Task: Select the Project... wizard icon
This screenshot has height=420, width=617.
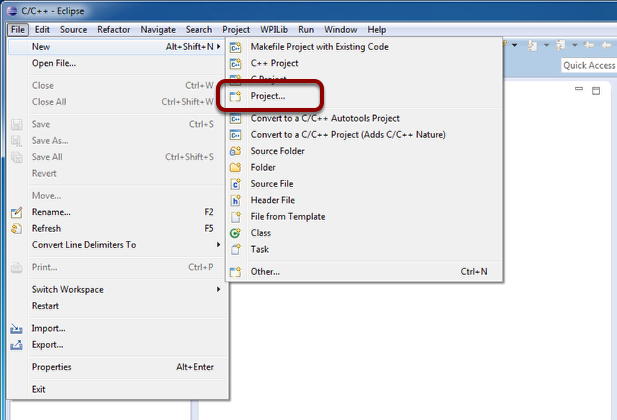Action: coord(235,96)
